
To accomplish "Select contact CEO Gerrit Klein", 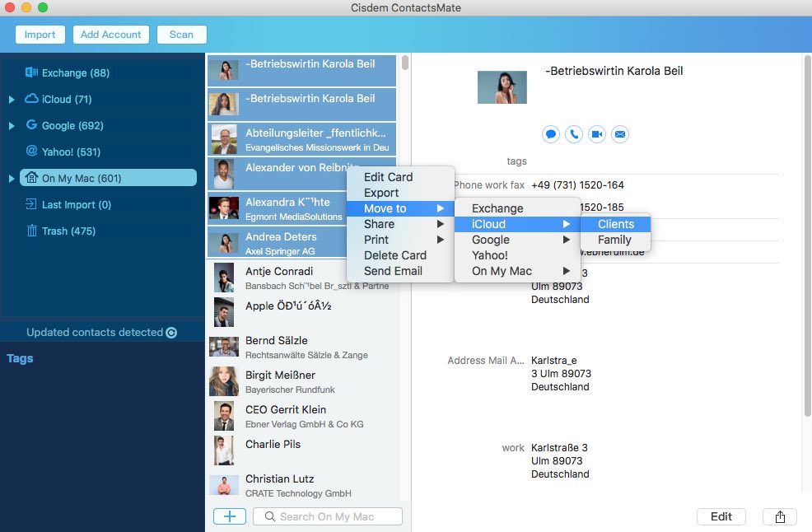I will pyautogui.click(x=303, y=417).
